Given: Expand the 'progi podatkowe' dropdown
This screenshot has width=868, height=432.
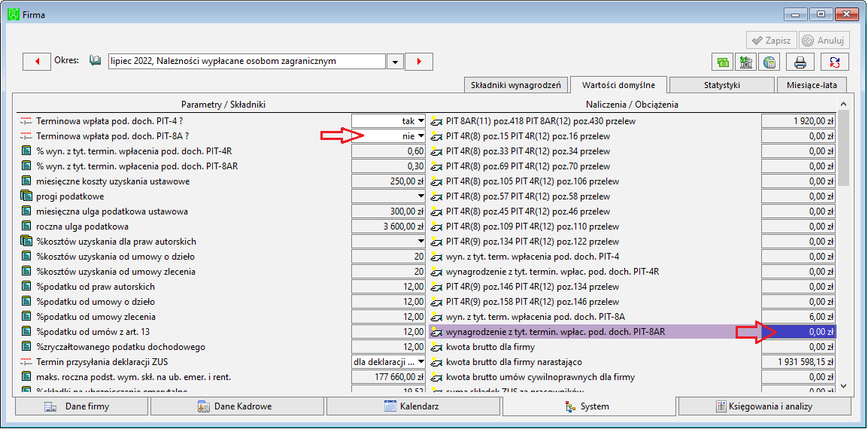Looking at the screenshot, I should pyautogui.click(x=420, y=196).
